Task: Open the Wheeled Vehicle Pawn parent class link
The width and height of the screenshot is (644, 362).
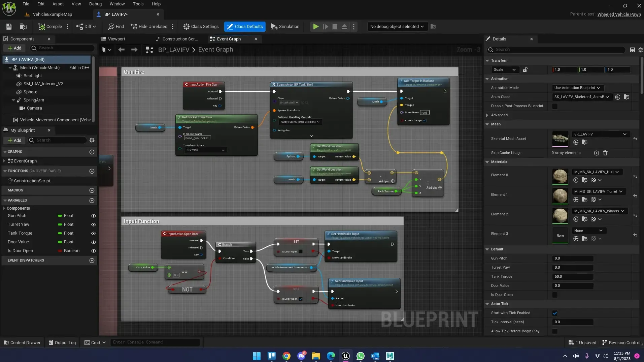Action: pyautogui.click(x=619, y=14)
